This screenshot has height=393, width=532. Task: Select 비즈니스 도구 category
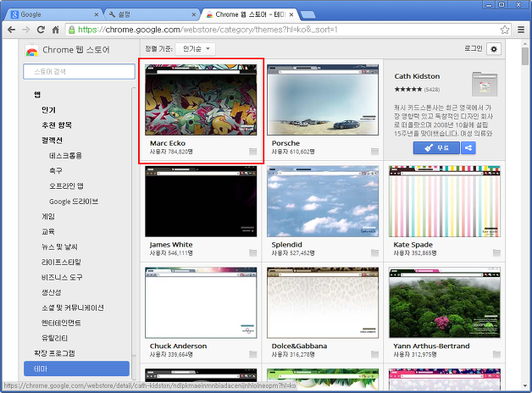[62, 277]
